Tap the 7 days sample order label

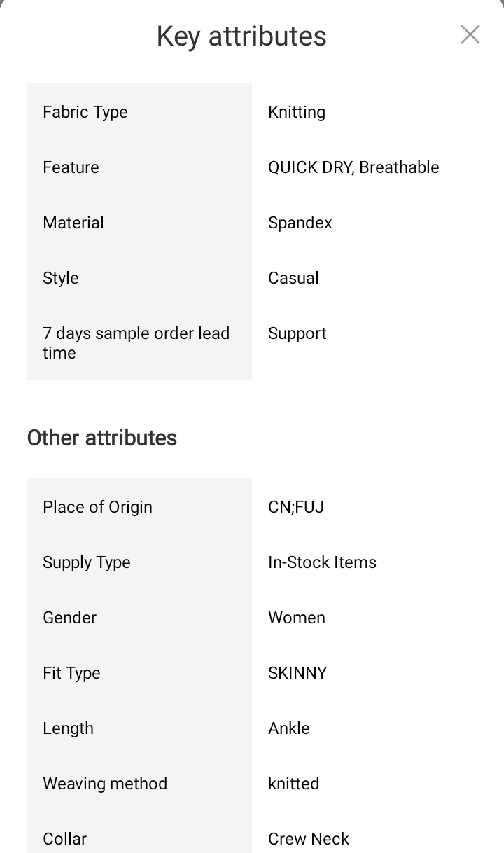click(x=136, y=343)
